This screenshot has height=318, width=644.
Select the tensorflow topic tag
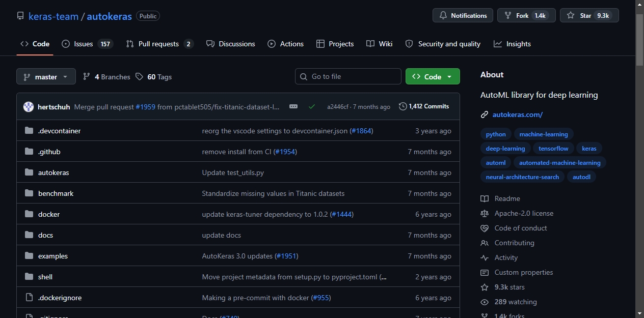coord(553,149)
